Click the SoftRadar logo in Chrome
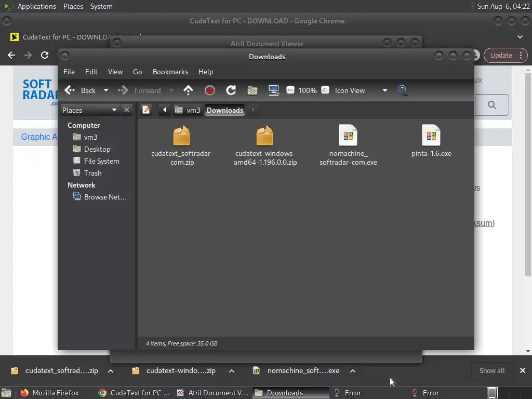 pos(39,91)
